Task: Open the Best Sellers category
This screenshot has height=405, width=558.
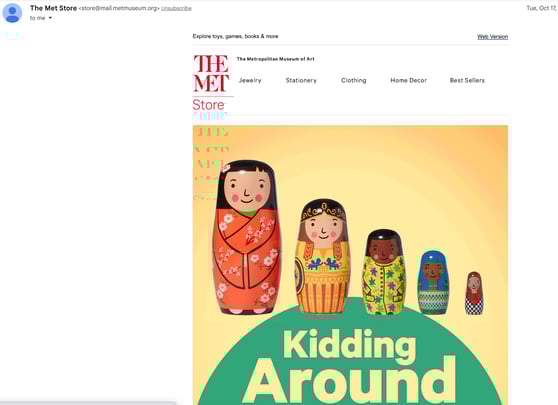Action: [x=467, y=80]
